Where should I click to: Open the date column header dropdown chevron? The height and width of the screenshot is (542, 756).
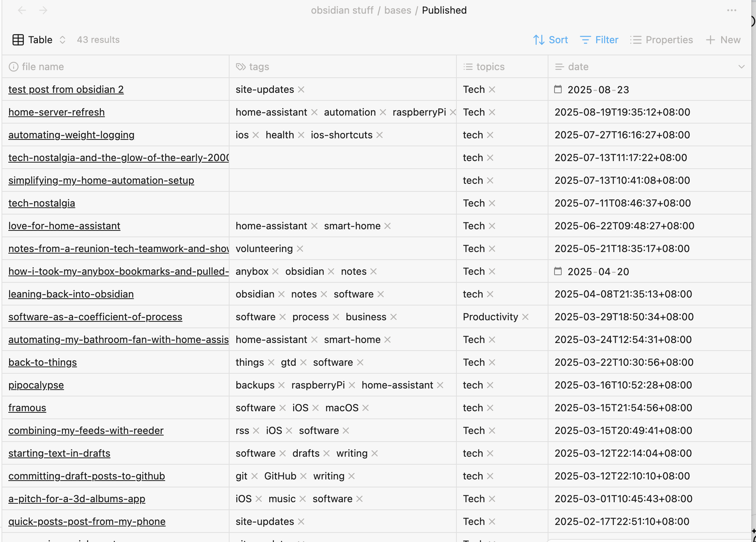click(742, 66)
